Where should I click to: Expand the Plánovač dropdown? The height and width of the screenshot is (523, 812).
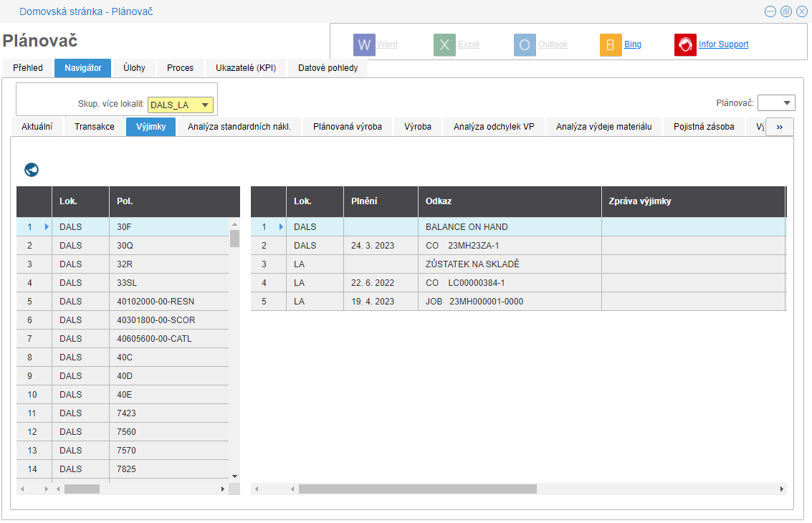(x=787, y=103)
